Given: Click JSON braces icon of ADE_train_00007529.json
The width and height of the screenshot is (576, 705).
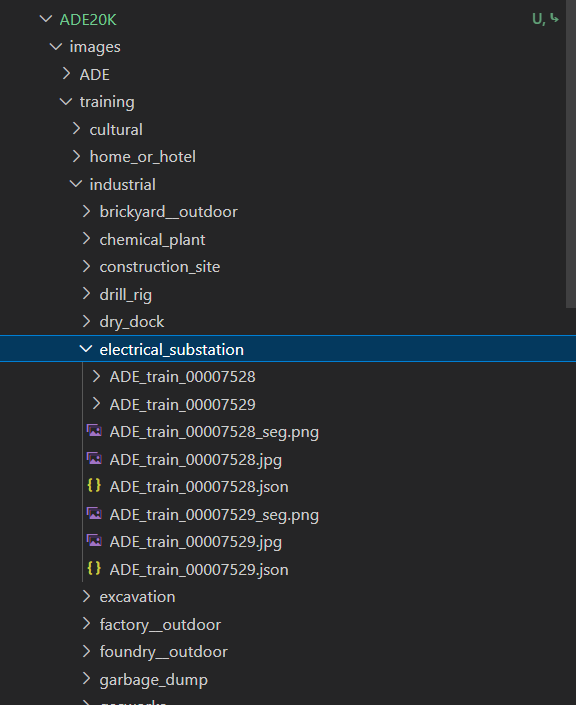Looking at the screenshot, I should pos(94,568).
